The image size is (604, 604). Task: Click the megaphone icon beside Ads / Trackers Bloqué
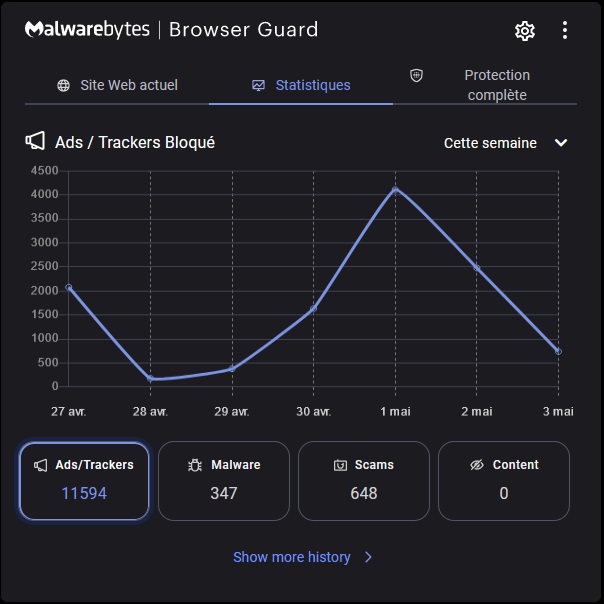[x=35, y=142]
